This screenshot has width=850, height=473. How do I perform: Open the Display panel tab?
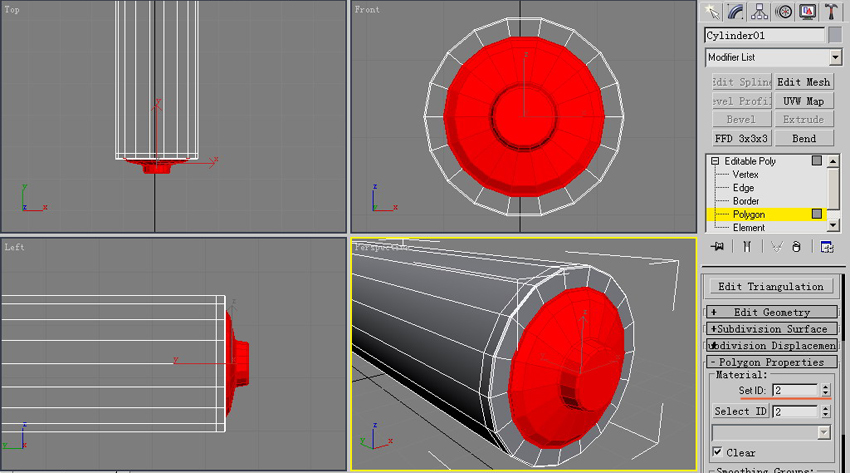tap(807, 11)
